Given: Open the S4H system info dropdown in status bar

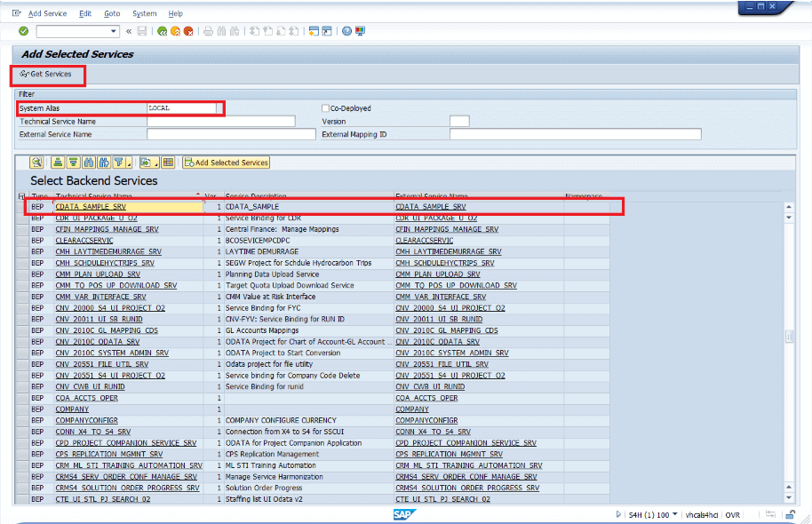Looking at the screenshot, I should [675, 514].
